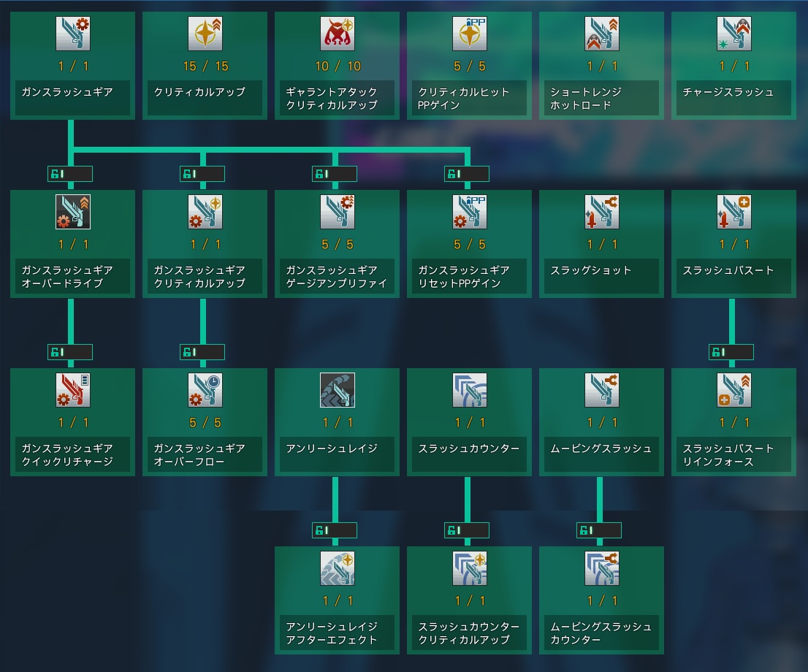
Task: Click the ガンスラッシュギアゲージアンプリファイ name label
Action: pyautogui.click(x=337, y=277)
